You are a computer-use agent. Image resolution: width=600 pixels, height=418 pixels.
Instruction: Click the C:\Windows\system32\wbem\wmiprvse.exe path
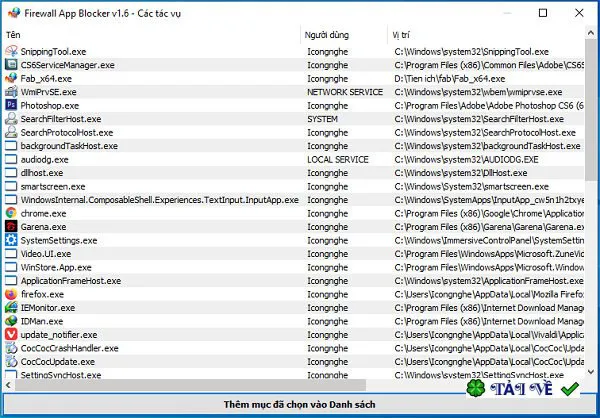pos(478,92)
